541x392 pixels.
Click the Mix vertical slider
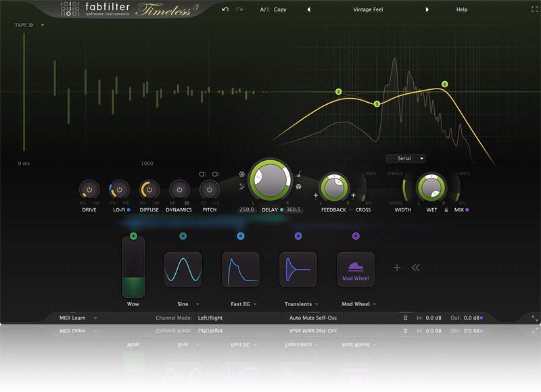coord(458,186)
